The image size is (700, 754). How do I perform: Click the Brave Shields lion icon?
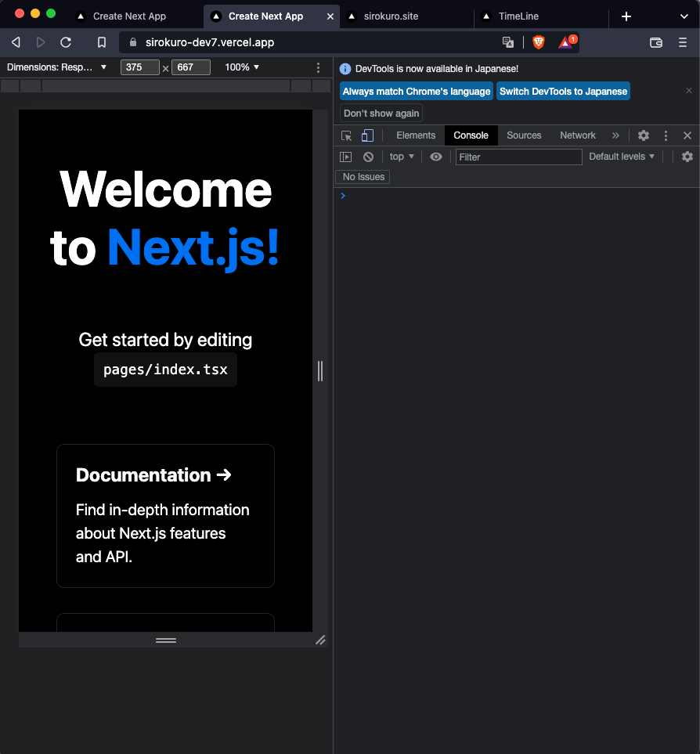[539, 42]
